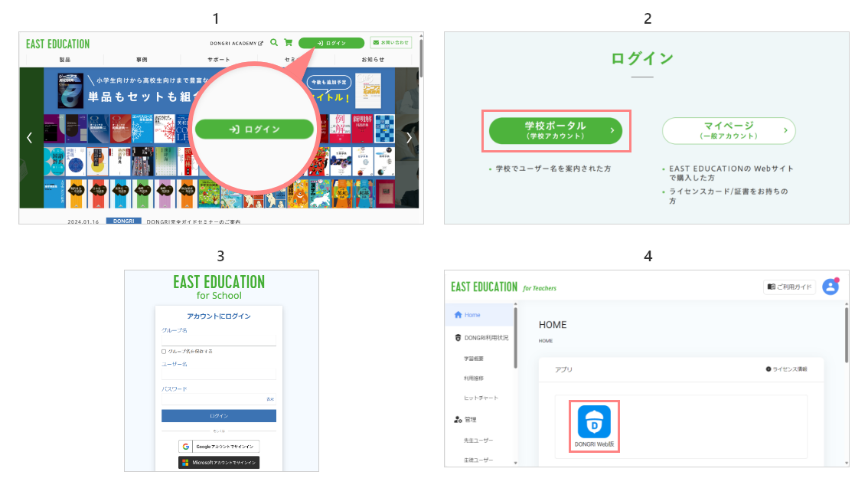Screen dimensions: 868x485
Task: Open the サポート navigation menu
Action: tap(219, 59)
